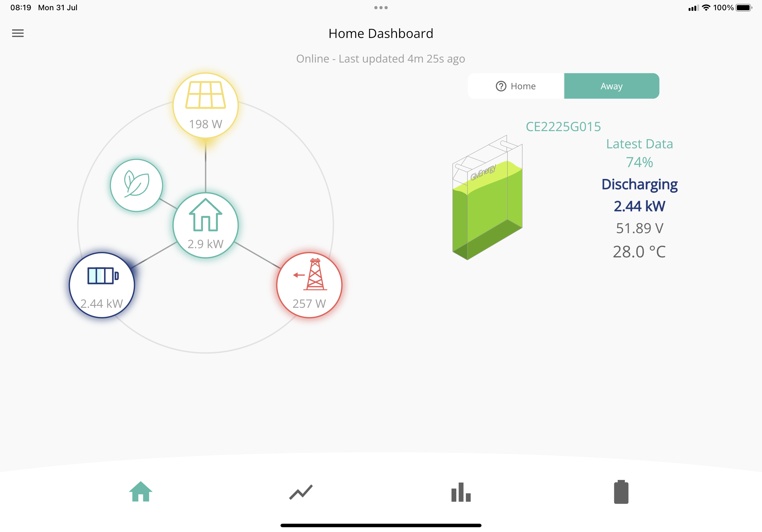Click the help question mark beside Home

pos(501,86)
